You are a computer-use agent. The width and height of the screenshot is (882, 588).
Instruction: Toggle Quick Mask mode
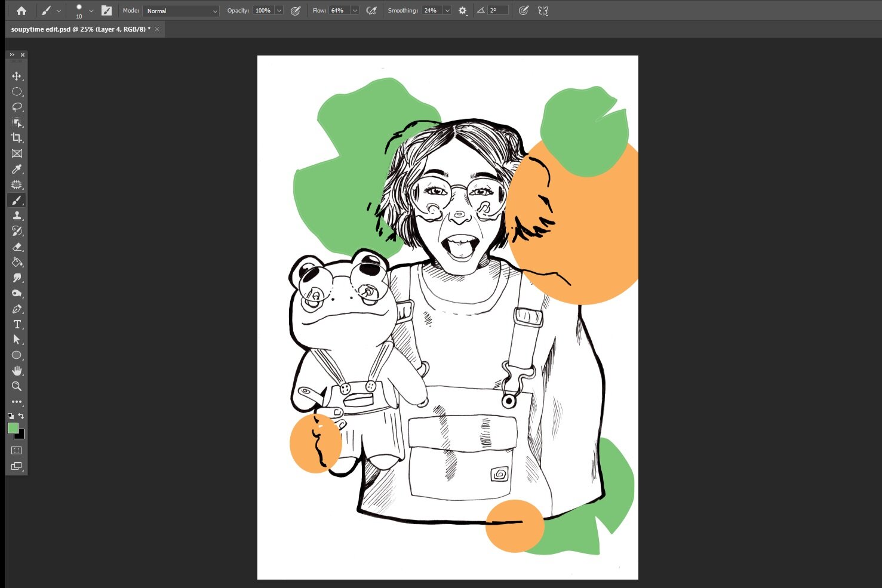17,451
